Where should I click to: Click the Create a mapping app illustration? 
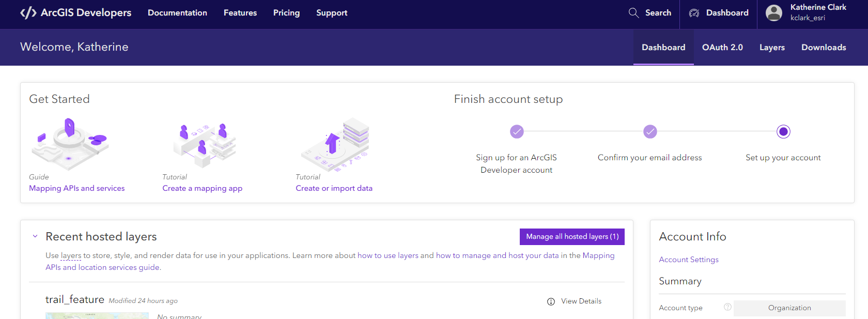pyautogui.click(x=205, y=145)
